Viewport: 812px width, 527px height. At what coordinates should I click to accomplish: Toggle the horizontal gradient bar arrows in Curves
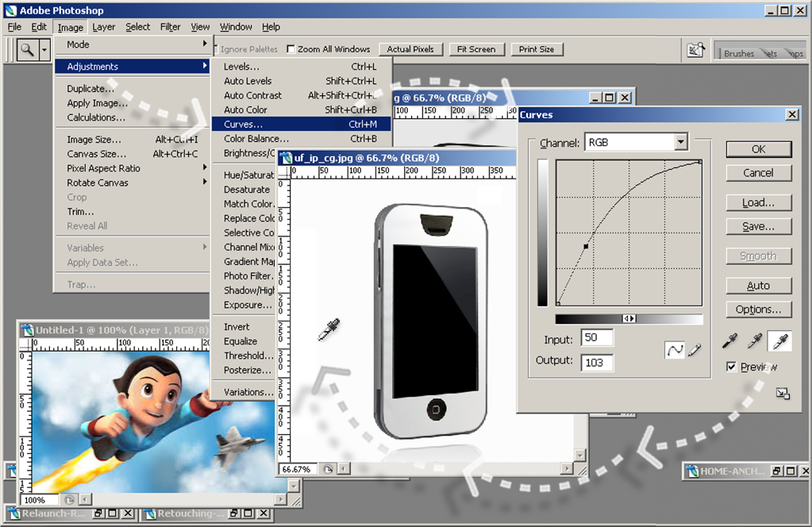629,318
